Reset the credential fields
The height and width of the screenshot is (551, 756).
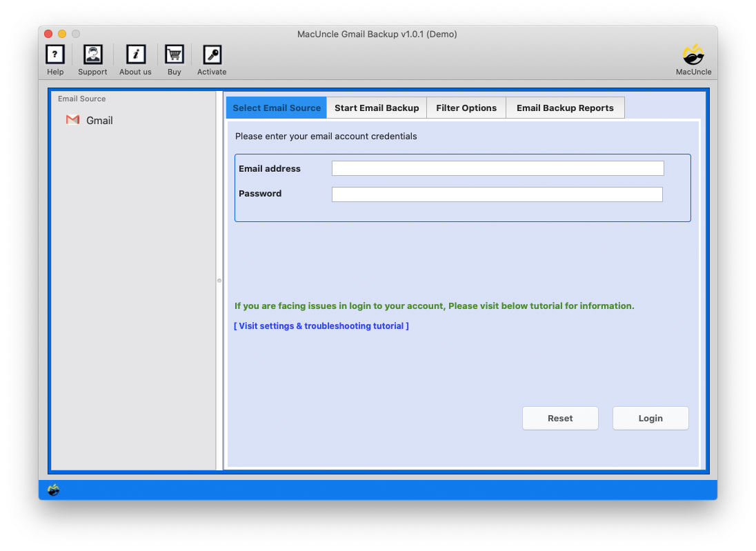pos(560,418)
